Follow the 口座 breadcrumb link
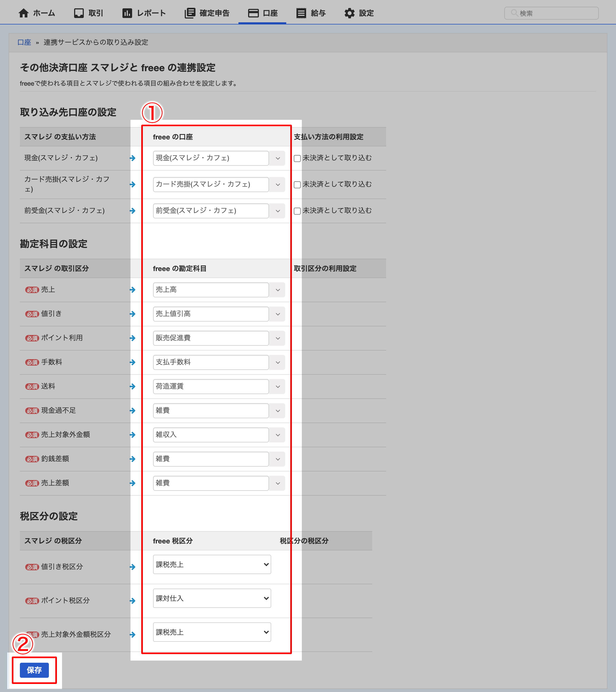This screenshot has width=616, height=692. click(x=24, y=42)
